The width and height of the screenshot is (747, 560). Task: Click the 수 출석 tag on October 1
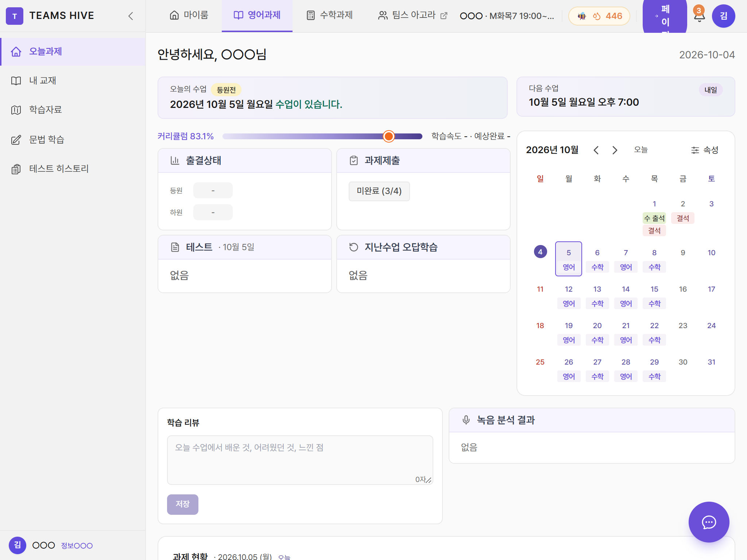(654, 218)
